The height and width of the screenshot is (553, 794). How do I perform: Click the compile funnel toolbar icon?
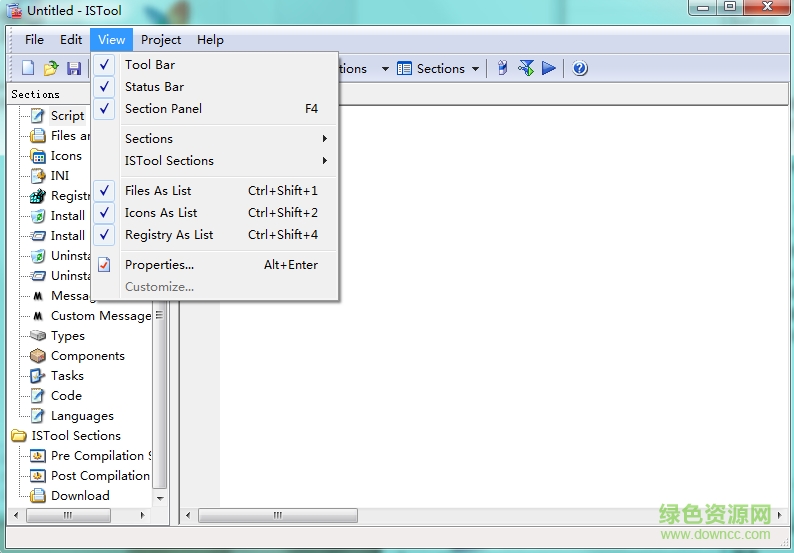(526, 68)
